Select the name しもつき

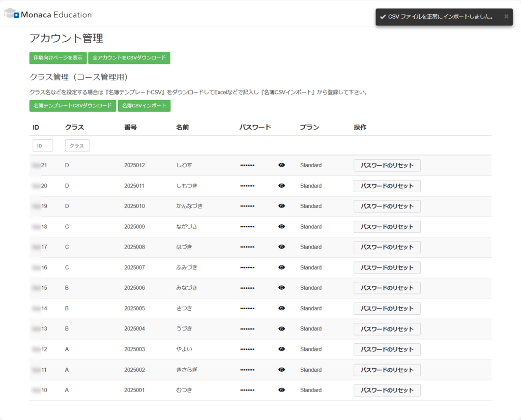(187, 186)
